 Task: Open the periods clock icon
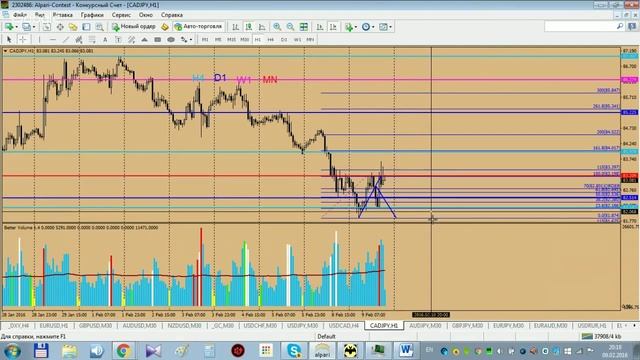366,27
